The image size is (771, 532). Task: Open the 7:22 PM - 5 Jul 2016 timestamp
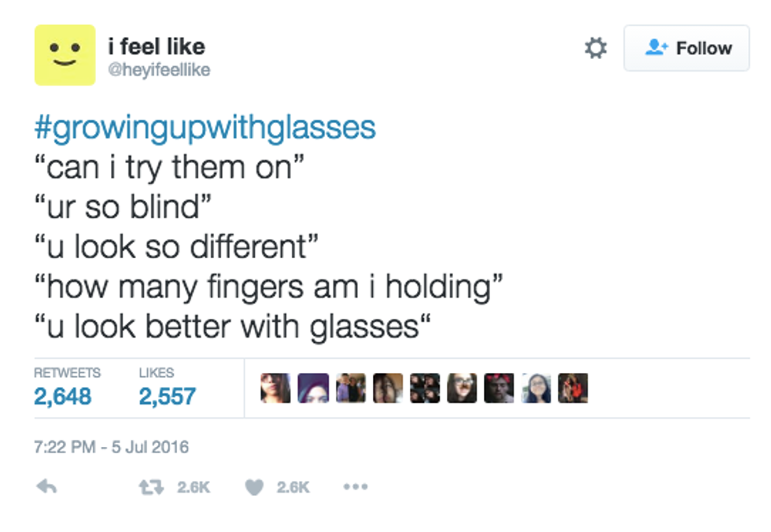coord(112,447)
